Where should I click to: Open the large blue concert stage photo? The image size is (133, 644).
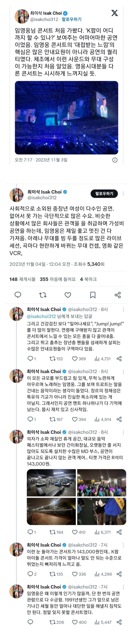point(66,118)
